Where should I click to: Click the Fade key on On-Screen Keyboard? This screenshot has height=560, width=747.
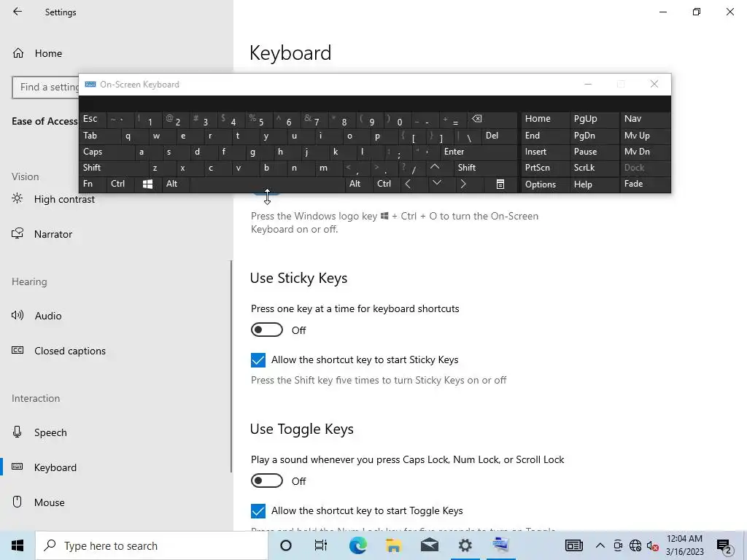[634, 184]
